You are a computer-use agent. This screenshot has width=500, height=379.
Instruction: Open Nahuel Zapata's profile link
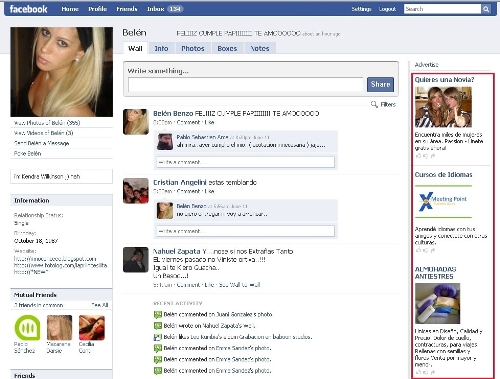click(177, 251)
